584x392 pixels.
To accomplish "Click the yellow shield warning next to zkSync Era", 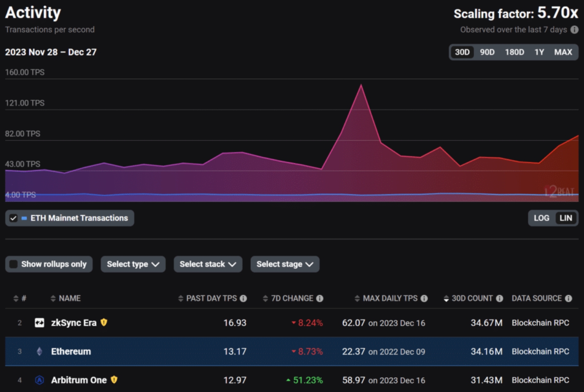I will [x=104, y=322].
